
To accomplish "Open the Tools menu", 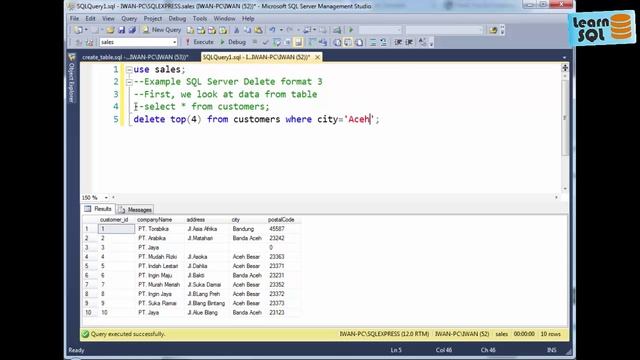I will coord(200,19).
